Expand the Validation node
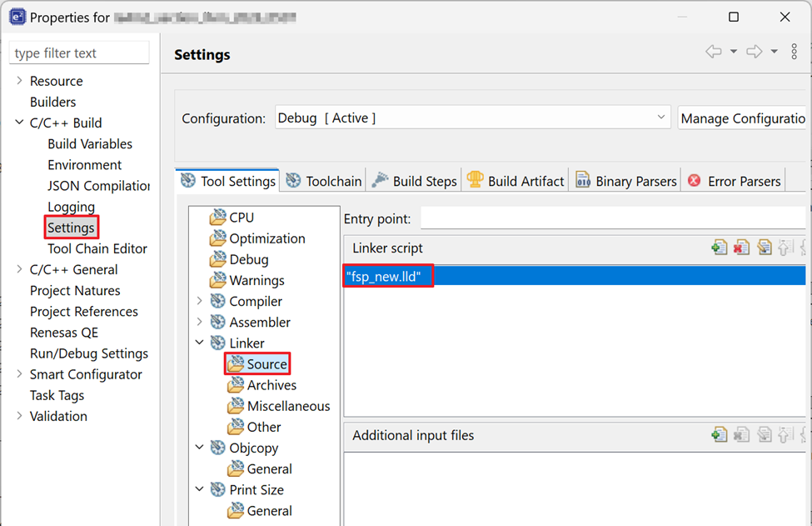Viewport: 812px width, 526px height. click(19, 416)
